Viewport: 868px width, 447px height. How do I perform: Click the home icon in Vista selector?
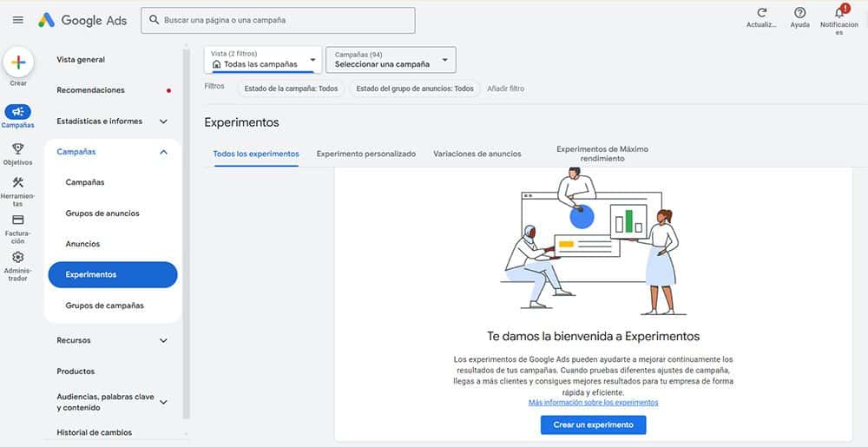click(216, 64)
